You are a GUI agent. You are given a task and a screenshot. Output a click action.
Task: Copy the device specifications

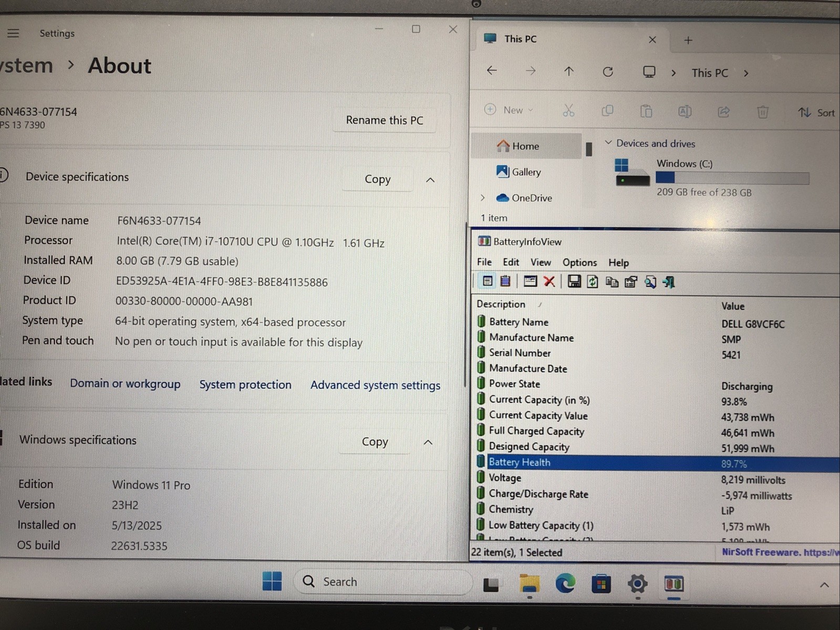[378, 179]
